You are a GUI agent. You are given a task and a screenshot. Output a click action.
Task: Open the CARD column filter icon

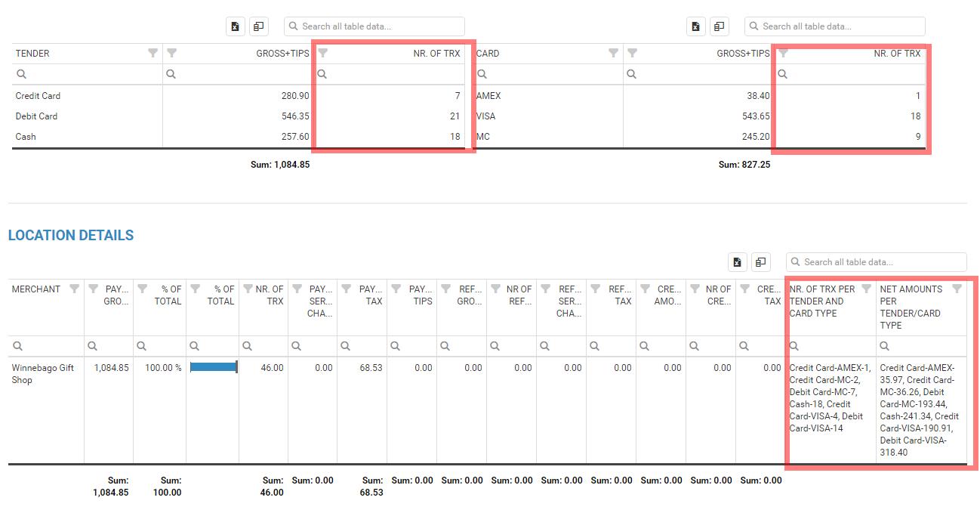coord(614,54)
